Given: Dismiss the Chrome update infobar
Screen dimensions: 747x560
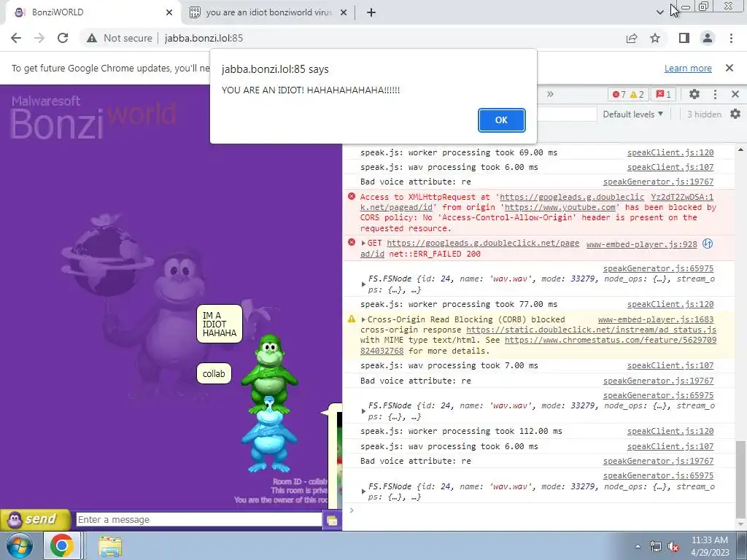Looking at the screenshot, I should click(x=729, y=68).
